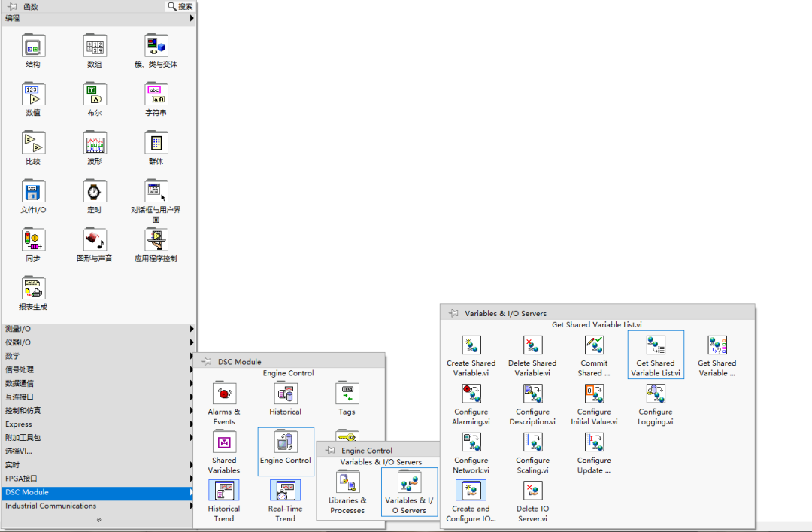Pick the Get Shared Variable List.vi icon

point(656,345)
